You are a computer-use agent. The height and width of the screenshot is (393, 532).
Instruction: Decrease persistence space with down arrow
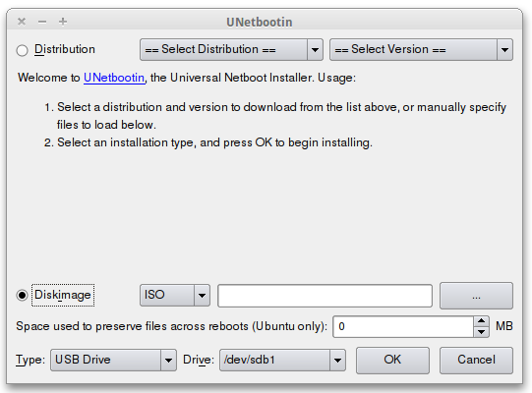pos(482,332)
